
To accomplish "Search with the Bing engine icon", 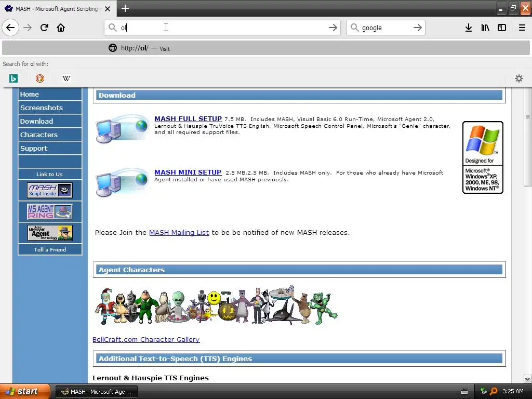I will click(x=13, y=78).
